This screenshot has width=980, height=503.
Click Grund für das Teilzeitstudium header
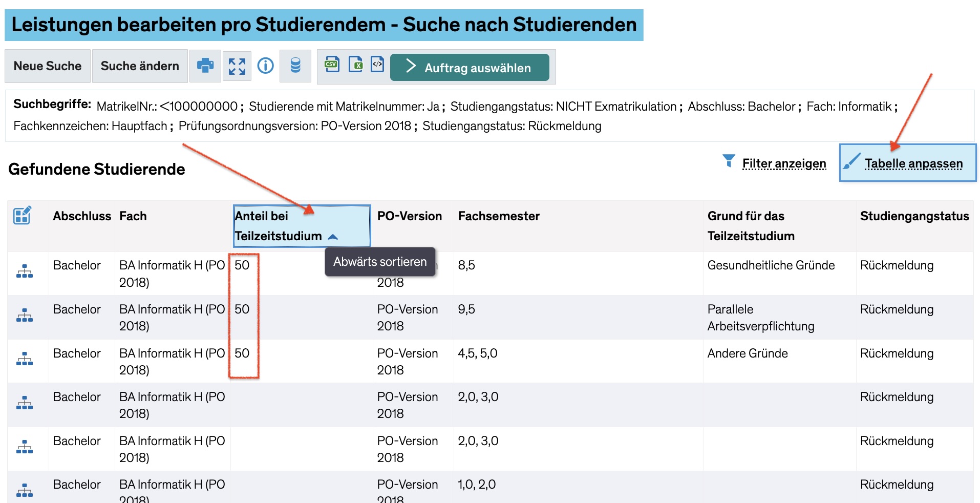click(x=751, y=226)
